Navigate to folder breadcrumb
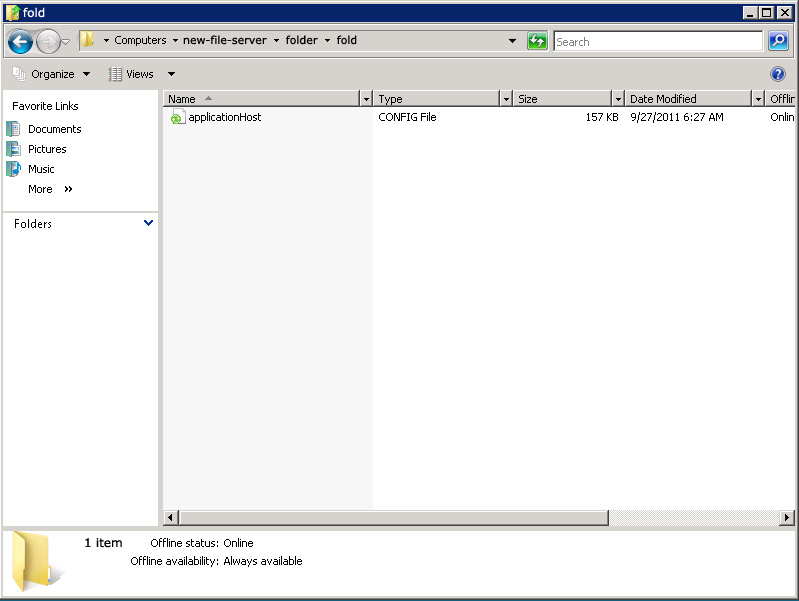This screenshot has width=799, height=601. coord(302,40)
